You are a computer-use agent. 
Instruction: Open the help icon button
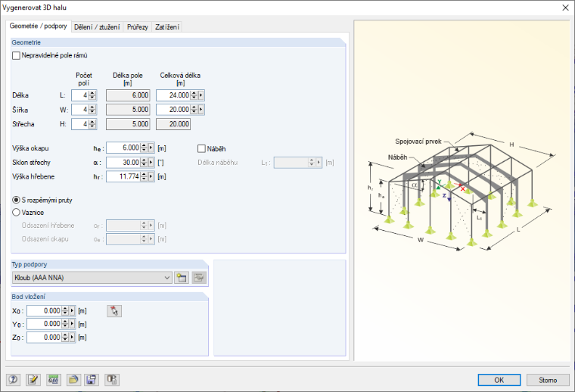[x=13, y=380]
